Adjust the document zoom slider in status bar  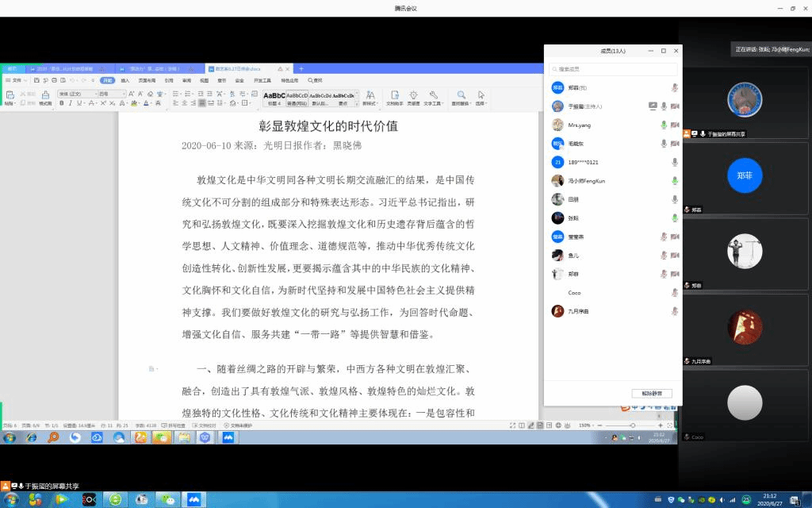click(633, 425)
